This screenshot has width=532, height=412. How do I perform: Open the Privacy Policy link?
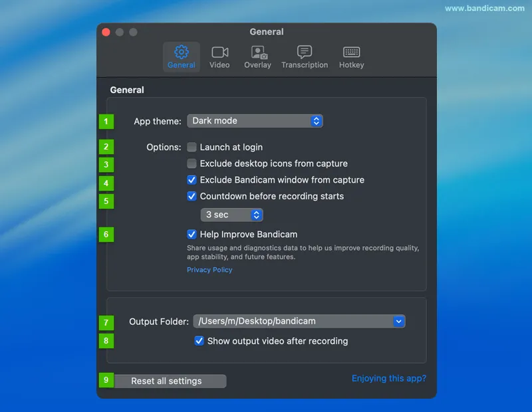(209, 270)
